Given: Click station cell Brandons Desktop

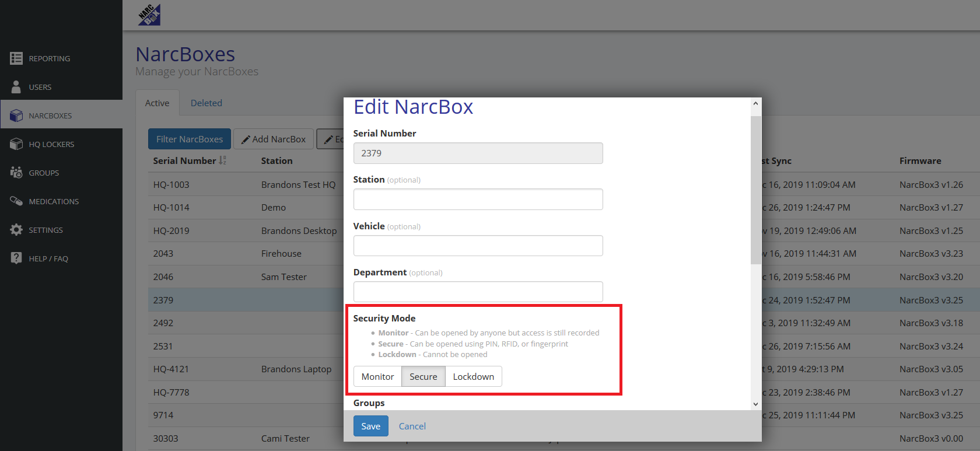Looking at the screenshot, I should pyautogui.click(x=299, y=230).
